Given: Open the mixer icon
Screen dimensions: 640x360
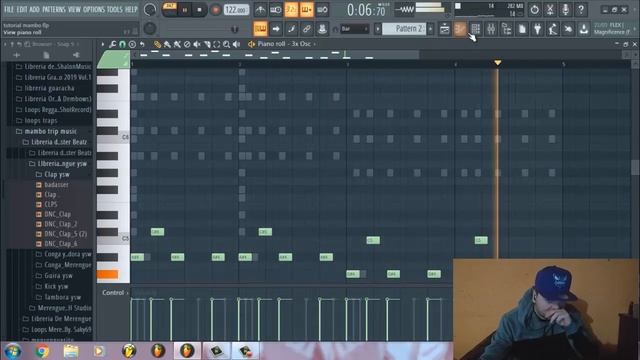Looking at the screenshot, I should pyautogui.click(x=491, y=29).
